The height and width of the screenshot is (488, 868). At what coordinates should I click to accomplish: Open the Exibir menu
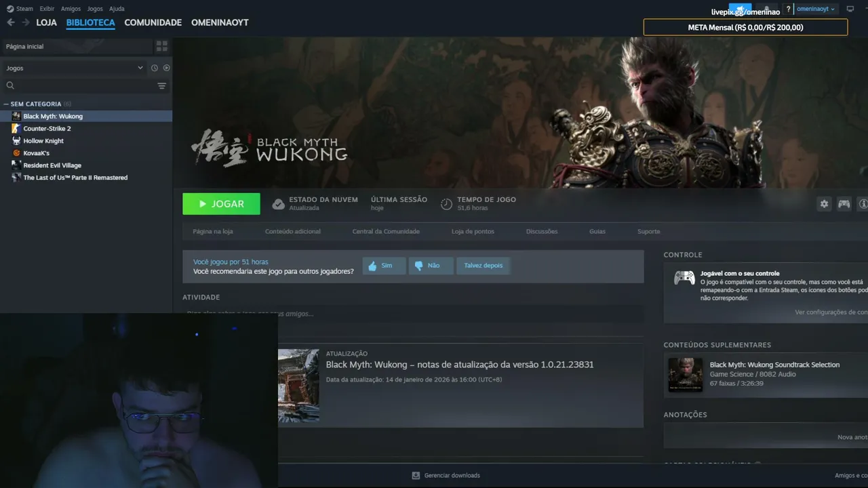click(x=47, y=9)
